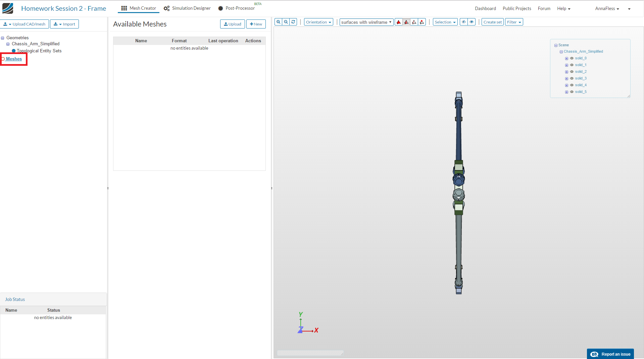Image resolution: width=644 pixels, height=359 pixels.
Task: Open the AnnaFless account menu
Action: point(607,9)
